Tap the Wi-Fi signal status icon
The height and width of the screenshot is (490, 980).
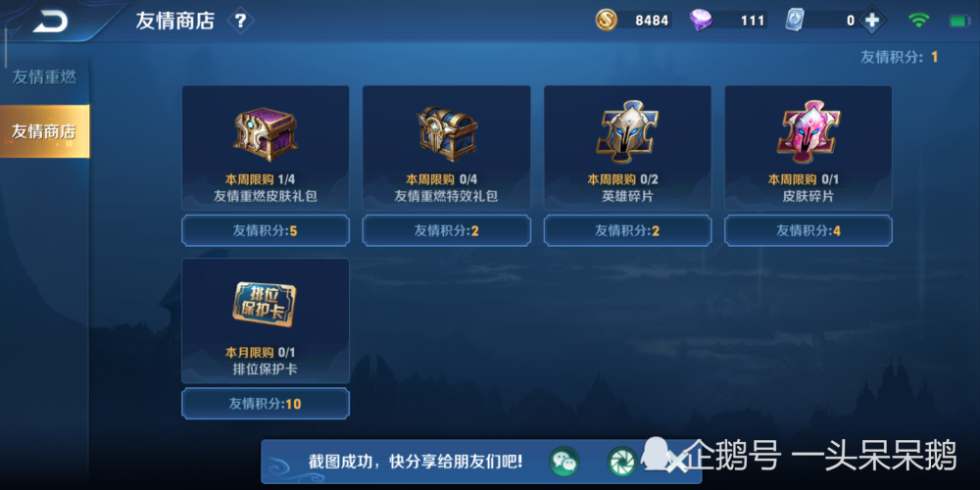pyautogui.click(x=918, y=20)
